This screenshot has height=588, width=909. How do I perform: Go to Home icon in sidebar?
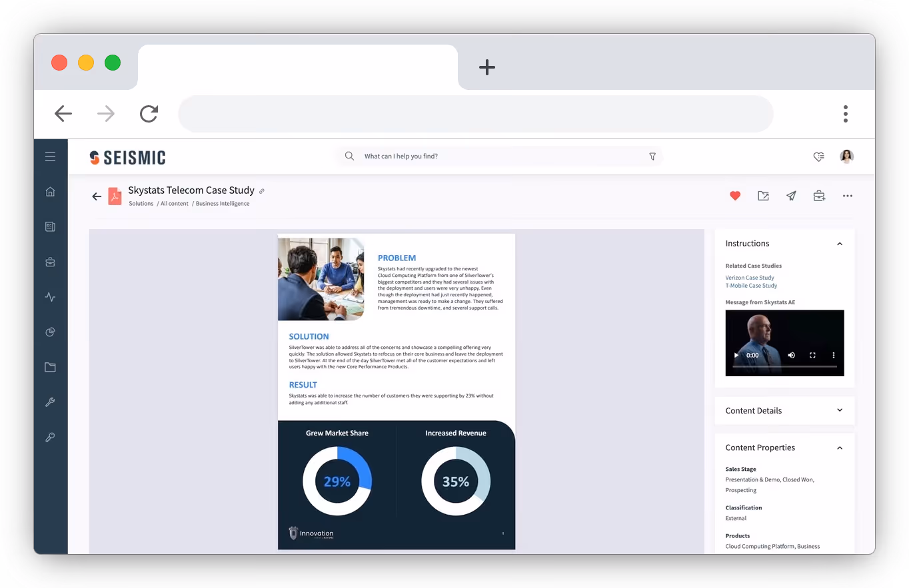pos(50,192)
